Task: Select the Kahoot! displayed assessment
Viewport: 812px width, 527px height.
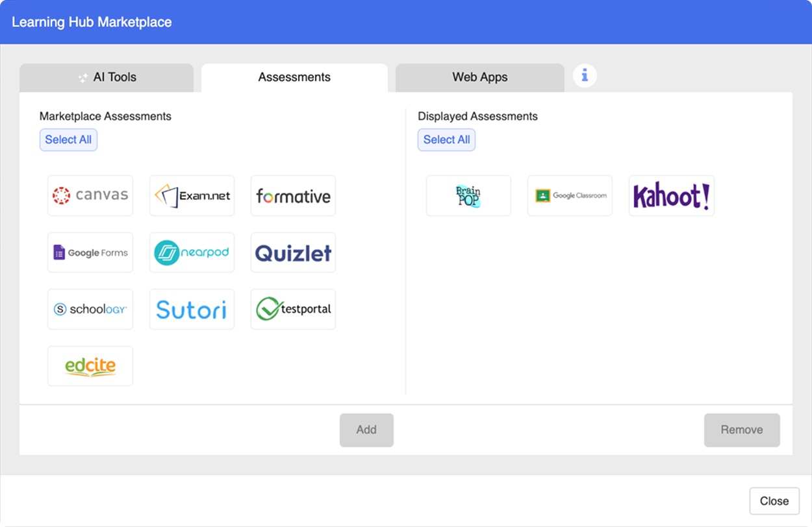Action: click(x=672, y=195)
